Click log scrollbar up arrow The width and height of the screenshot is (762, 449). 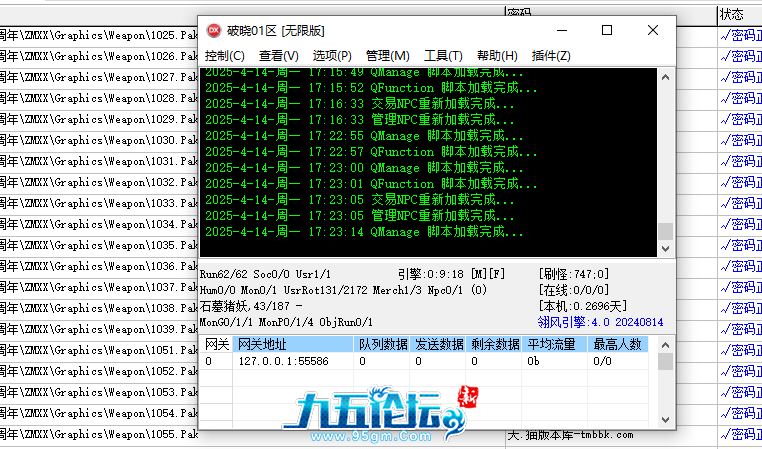[665, 77]
